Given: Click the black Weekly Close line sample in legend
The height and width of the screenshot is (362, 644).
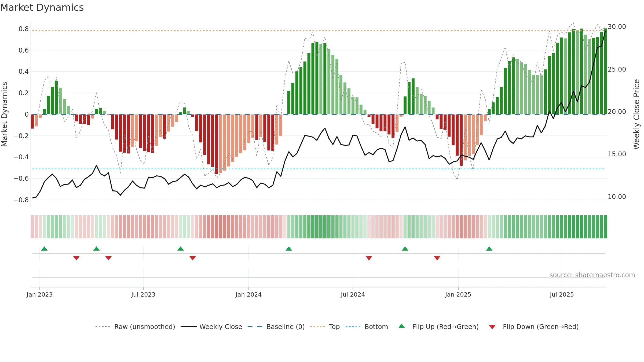Looking at the screenshot, I should [188, 327].
